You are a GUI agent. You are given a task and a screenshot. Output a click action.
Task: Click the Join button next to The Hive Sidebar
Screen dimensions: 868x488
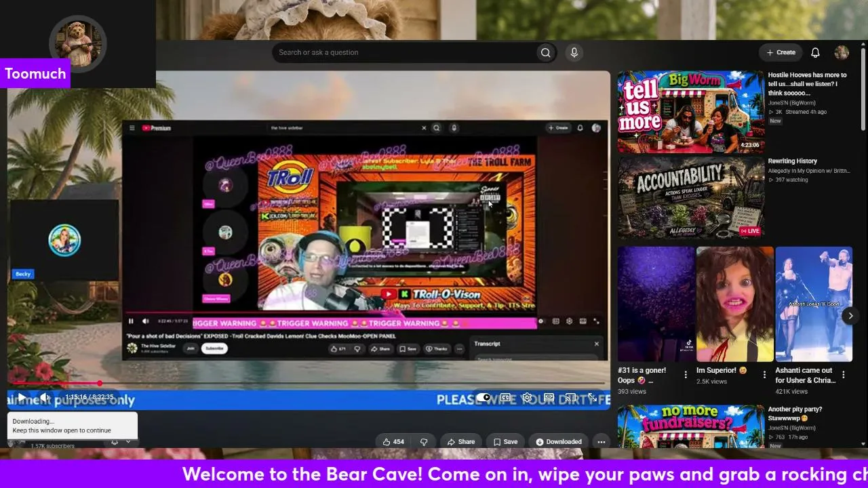pos(191,348)
